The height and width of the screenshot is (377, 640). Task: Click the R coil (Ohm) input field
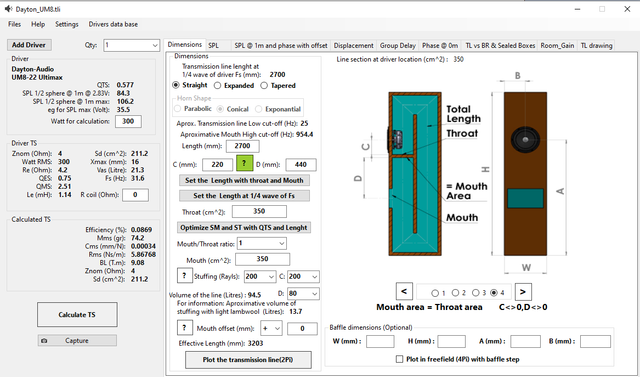(135, 195)
